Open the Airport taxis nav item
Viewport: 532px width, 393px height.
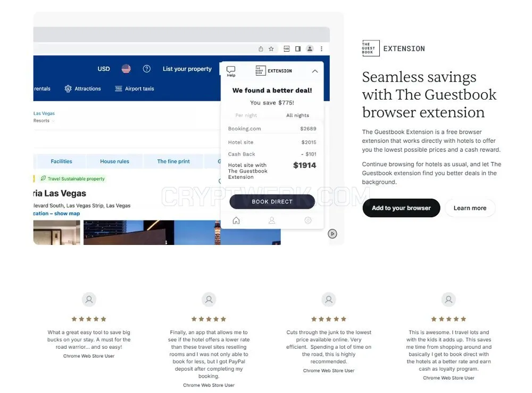click(x=135, y=88)
